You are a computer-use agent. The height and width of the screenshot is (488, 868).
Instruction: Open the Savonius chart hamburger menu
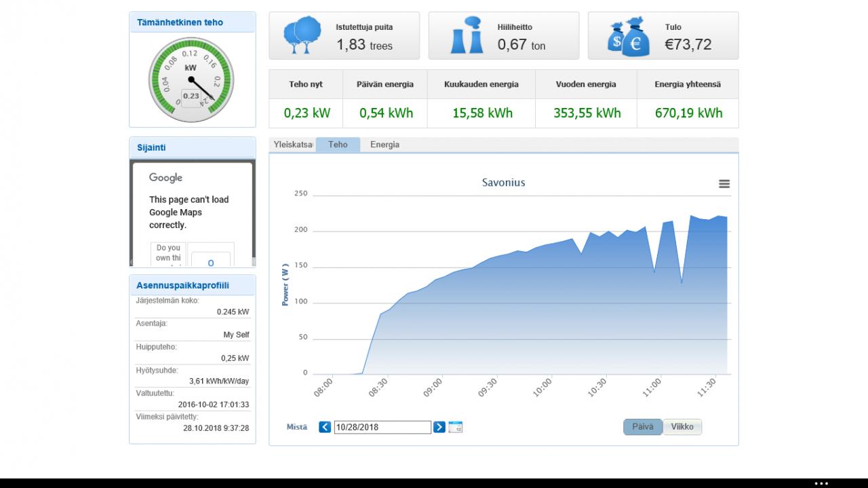pyautogui.click(x=724, y=184)
